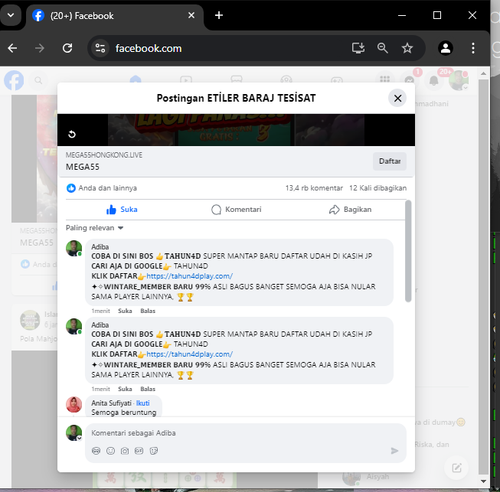The image size is (500, 492).
Task: Click the Daftar button
Action: click(x=390, y=161)
